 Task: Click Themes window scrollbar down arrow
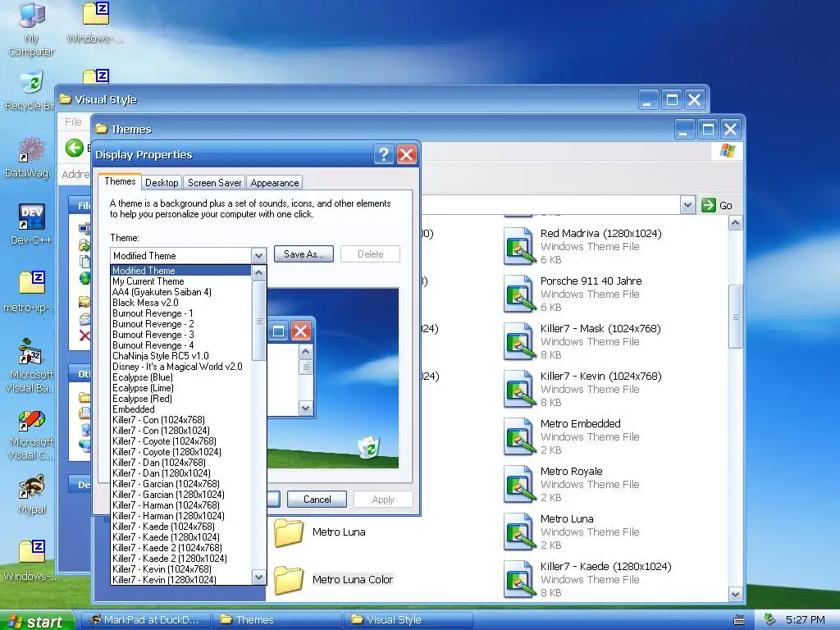click(x=736, y=594)
